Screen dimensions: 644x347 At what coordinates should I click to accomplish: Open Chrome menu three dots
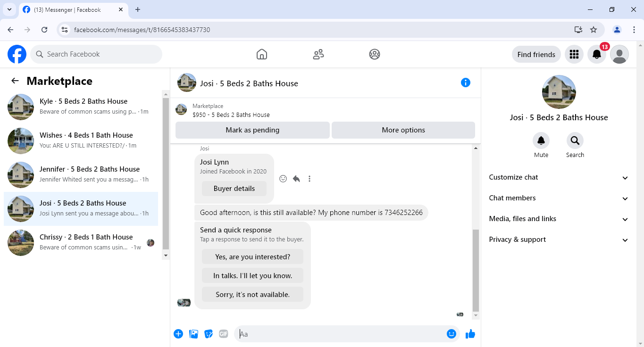[x=634, y=30]
